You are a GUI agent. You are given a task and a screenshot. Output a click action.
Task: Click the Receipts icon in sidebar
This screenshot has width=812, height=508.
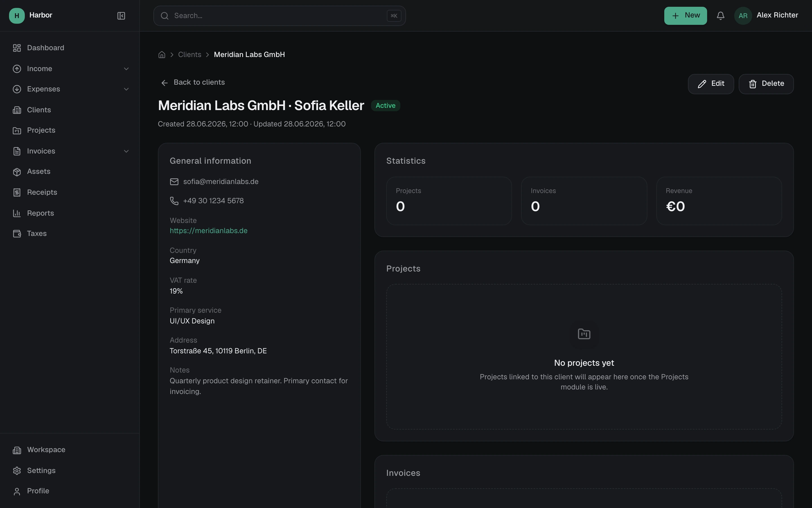click(x=17, y=192)
